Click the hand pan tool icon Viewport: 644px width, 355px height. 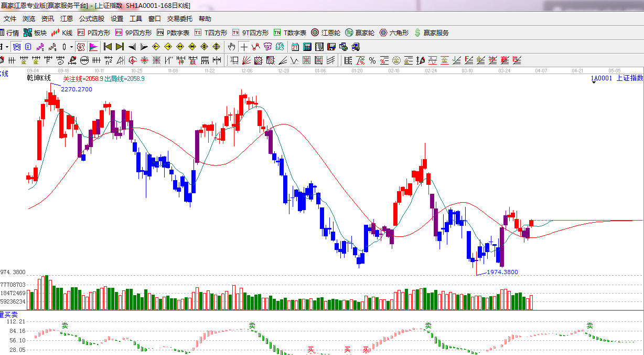pyautogui.click(x=231, y=47)
